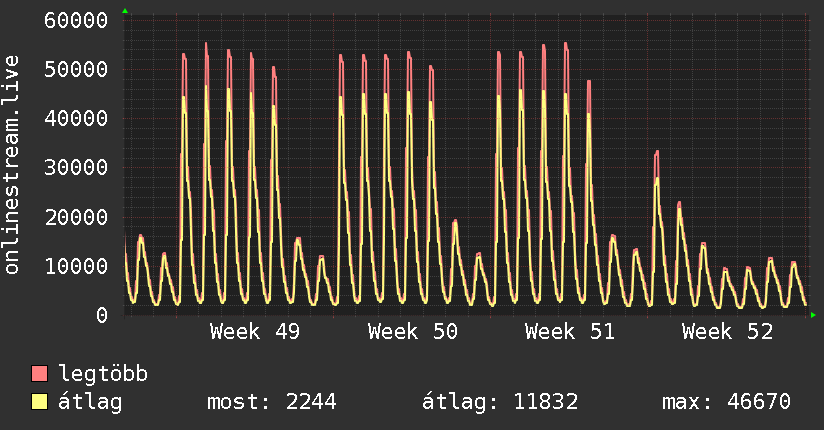This screenshot has height=430, width=824.
Task: Click the yellow átlag legend color swatch
Action: pos(39,402)
